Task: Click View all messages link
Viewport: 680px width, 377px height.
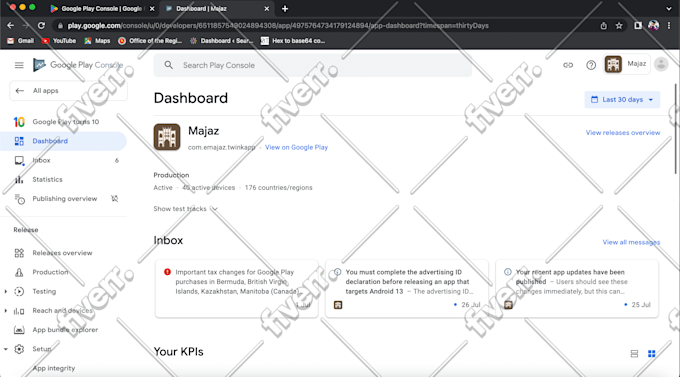Action: click(x=631, y=242)
